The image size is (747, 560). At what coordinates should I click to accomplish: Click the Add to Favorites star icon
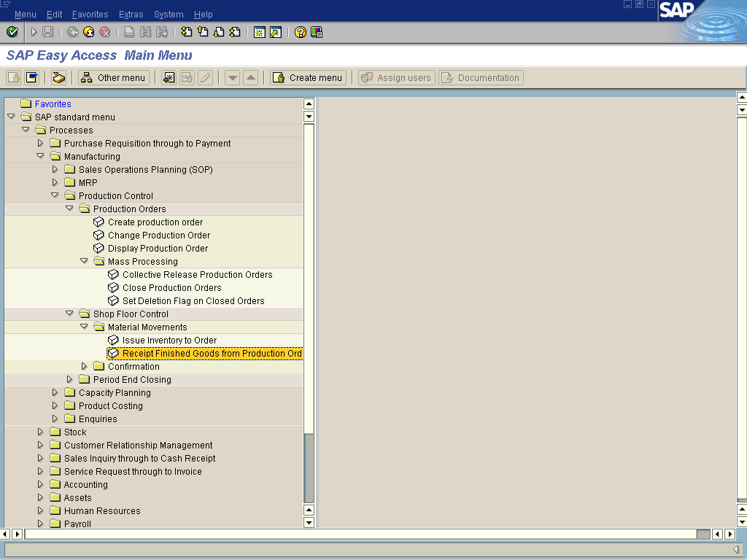[x=169, y=77]
